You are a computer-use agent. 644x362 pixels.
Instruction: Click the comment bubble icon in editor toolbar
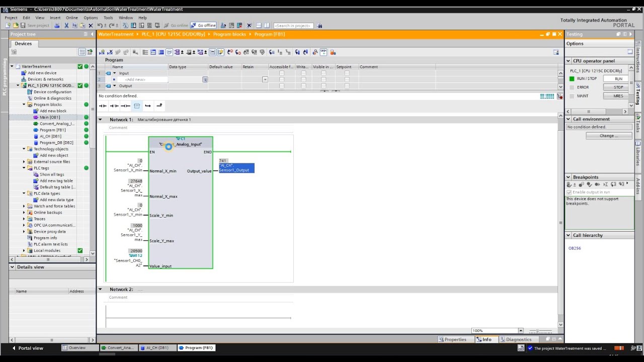pos(169,52)
